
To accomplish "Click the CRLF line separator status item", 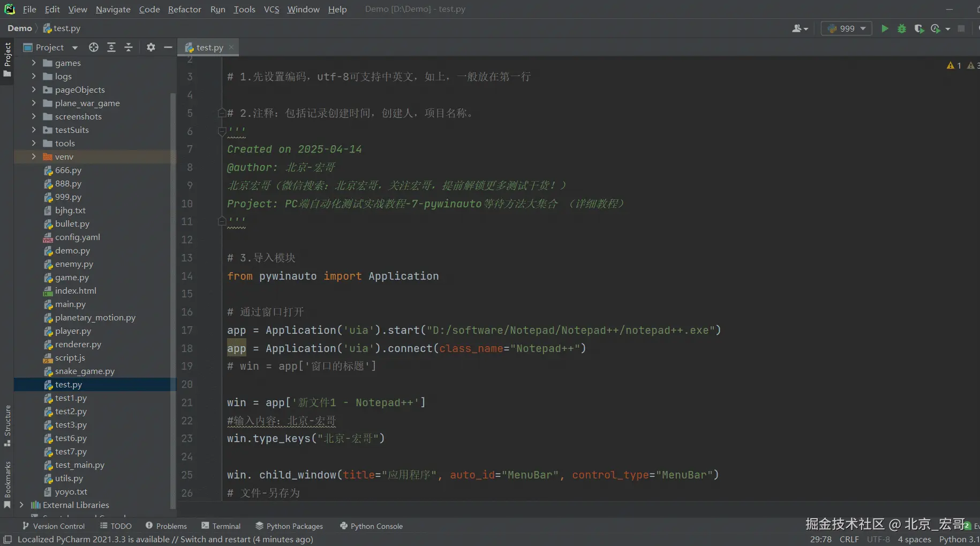I will pos(849,540).
